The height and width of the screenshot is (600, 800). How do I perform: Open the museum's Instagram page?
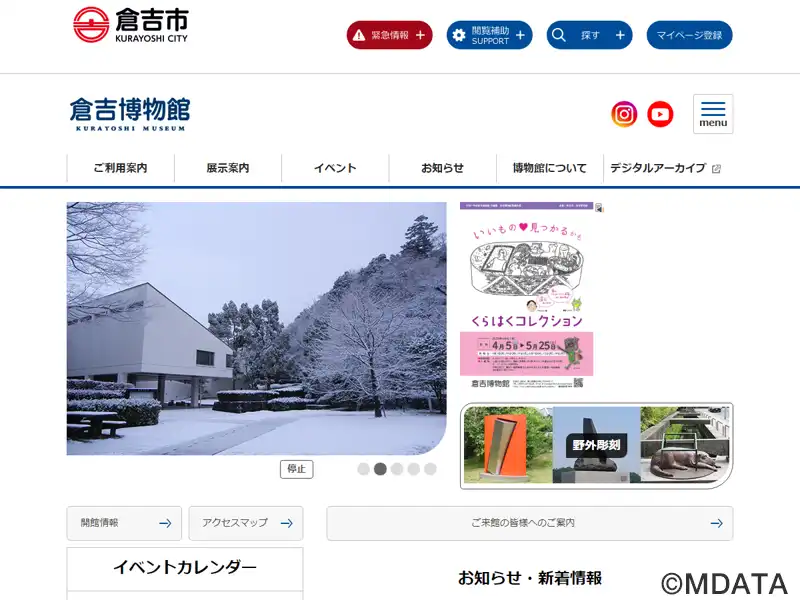pos(624,114)
